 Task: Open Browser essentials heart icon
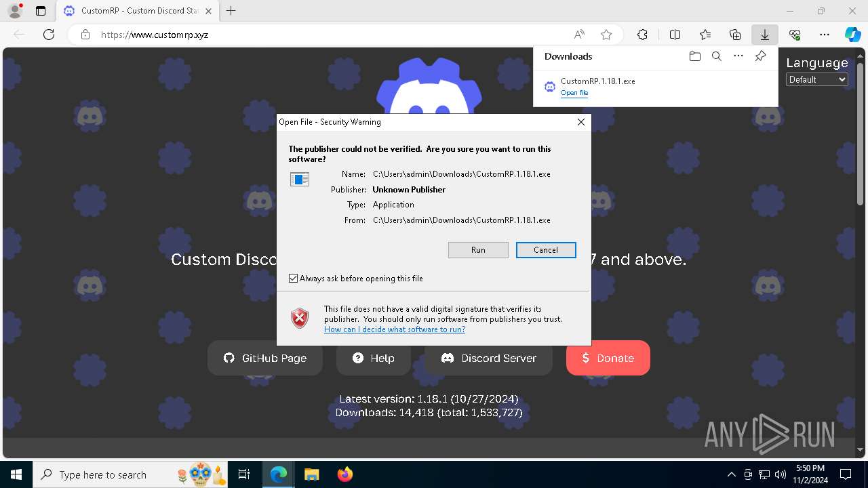[x=795, y=35]
